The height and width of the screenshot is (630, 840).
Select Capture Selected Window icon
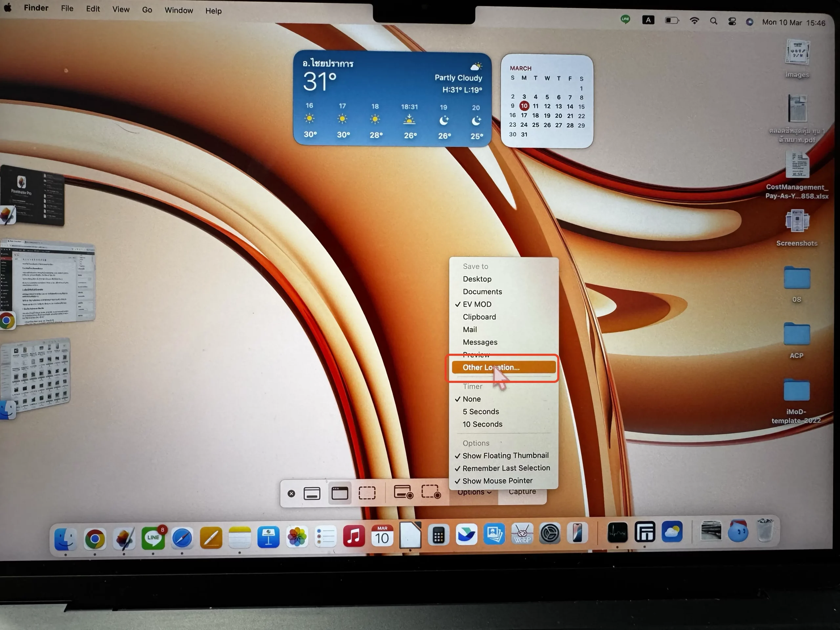click(340, 493)
